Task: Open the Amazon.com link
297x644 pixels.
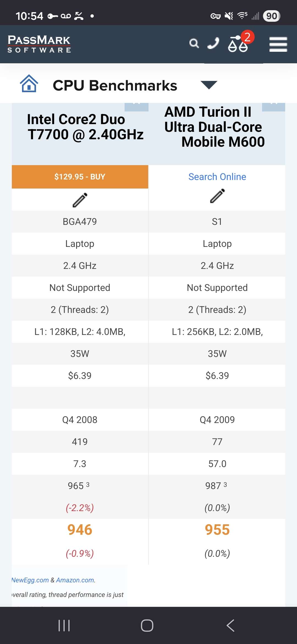Action: click(x=75, y=580)
